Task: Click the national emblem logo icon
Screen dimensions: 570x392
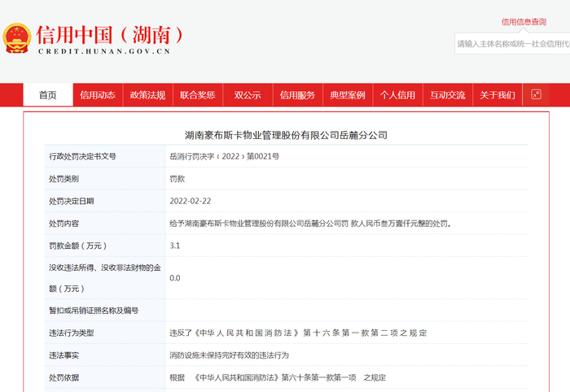Action: click(x=17, y=38)
